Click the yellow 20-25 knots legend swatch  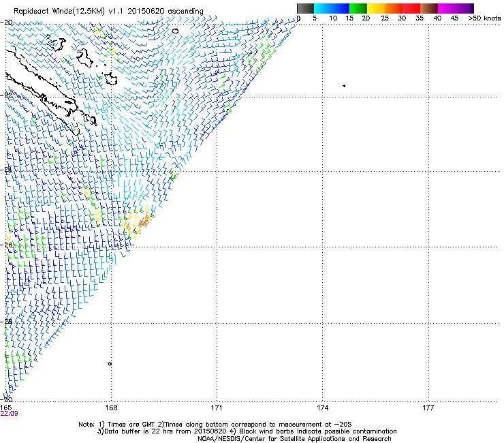pyautogui.click(x=376, y=8)
